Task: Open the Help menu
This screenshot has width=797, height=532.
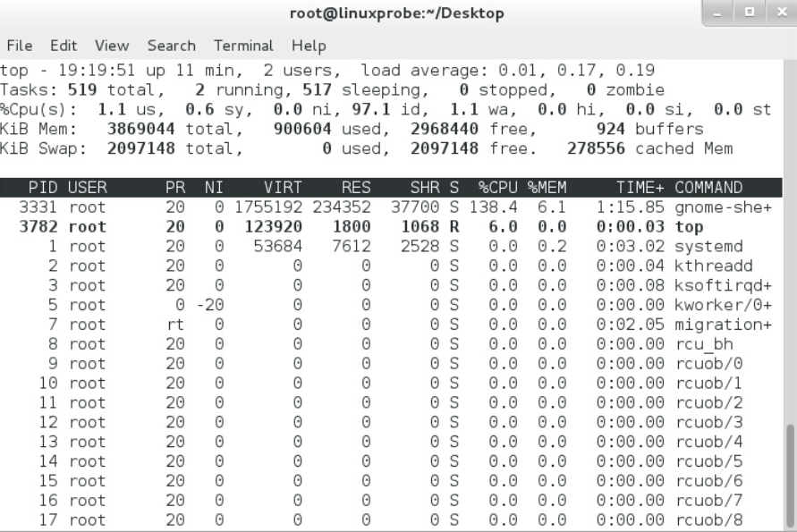Action: click(x=309, y=46)
